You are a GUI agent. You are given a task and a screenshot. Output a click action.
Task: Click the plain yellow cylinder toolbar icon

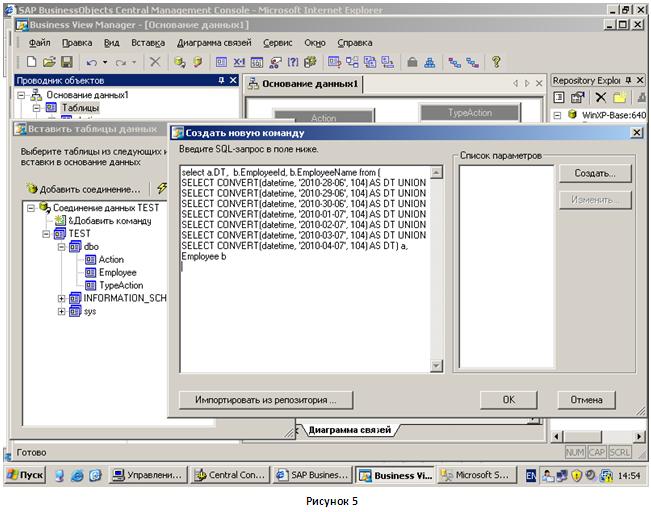coord(198,62)
